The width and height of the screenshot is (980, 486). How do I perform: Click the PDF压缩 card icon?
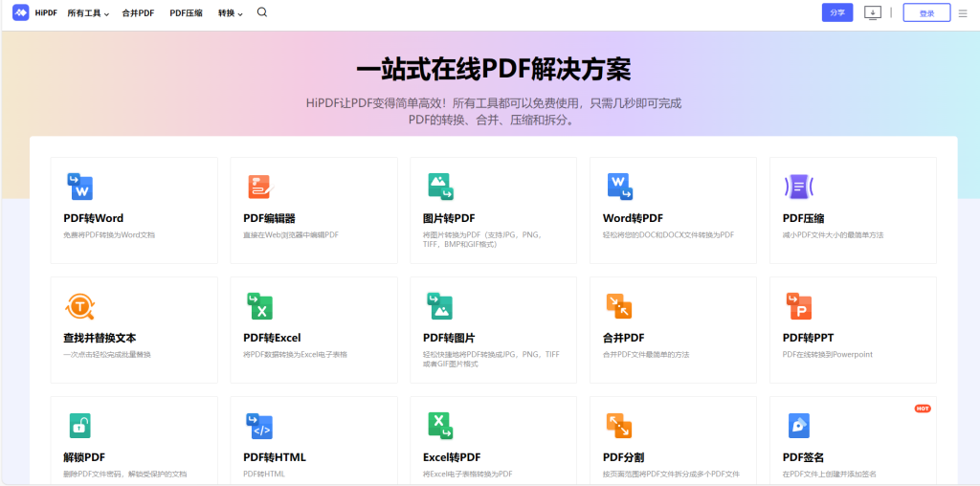[x=799, y=187]
